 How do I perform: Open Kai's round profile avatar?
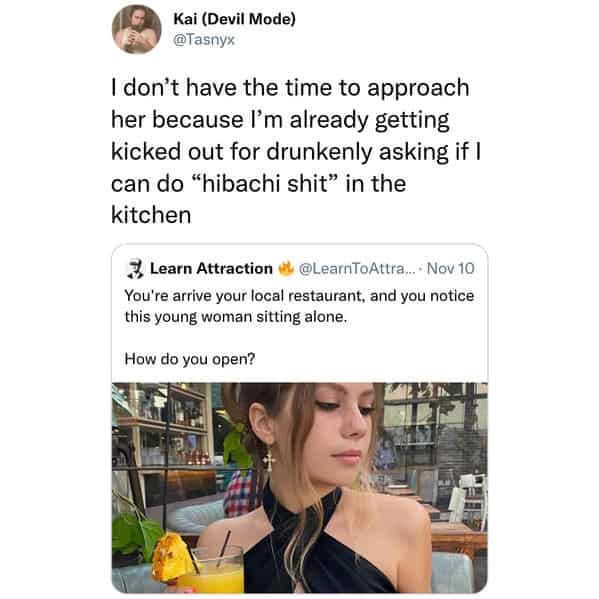136,29
